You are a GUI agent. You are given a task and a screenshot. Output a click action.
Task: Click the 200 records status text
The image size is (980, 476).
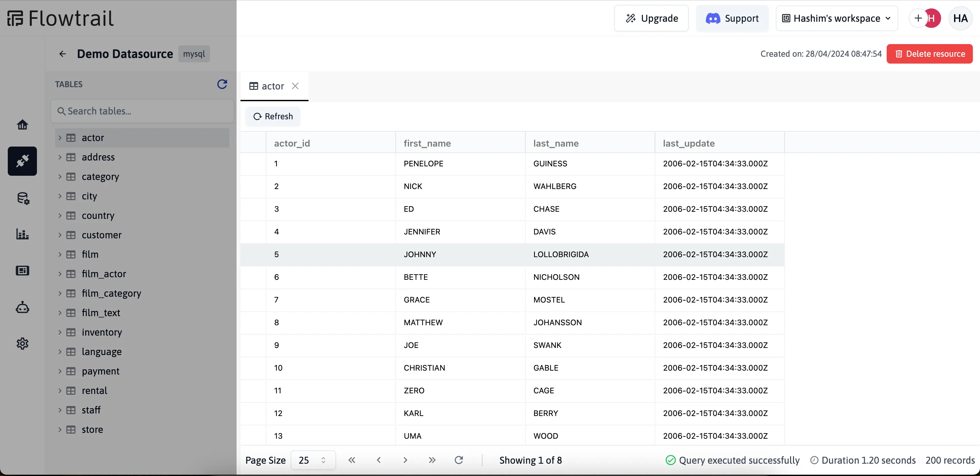pyautogui.click(x=950, y=460)
